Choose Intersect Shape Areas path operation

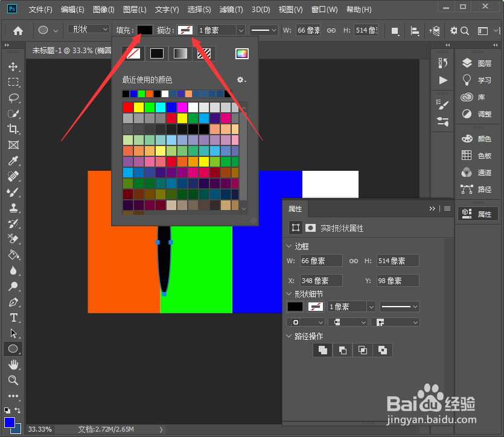(363, 350)
